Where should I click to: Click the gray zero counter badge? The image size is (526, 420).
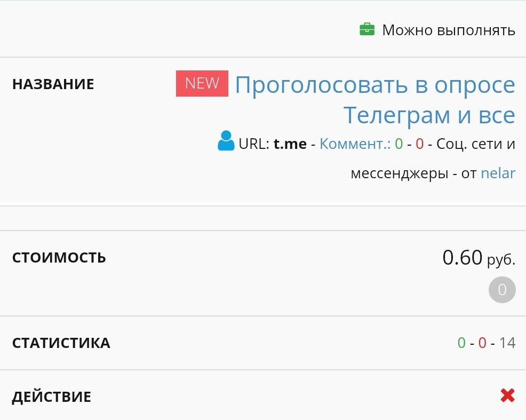point(501,290)
